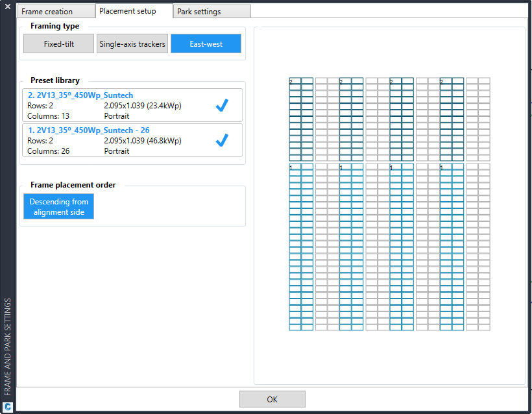Image resolution: width=532 pixels, height=414 pixels.
Task: Open the Park settings tab
Action: click(x=199, y=12)
